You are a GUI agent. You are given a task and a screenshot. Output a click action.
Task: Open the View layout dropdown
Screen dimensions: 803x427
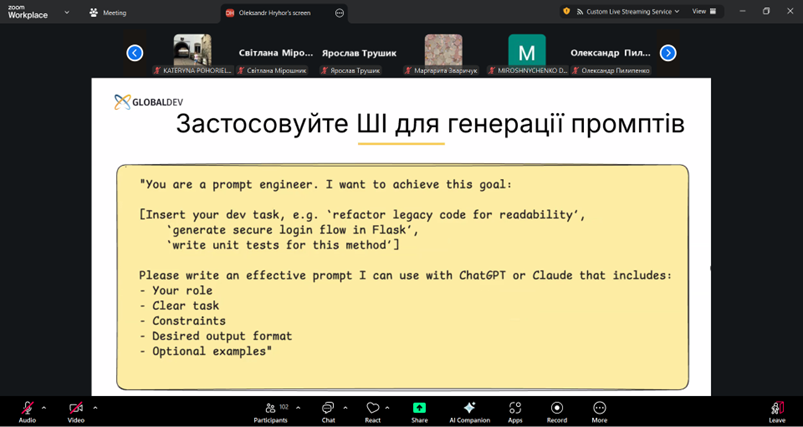pyautogui.click(x=703, y=11)
